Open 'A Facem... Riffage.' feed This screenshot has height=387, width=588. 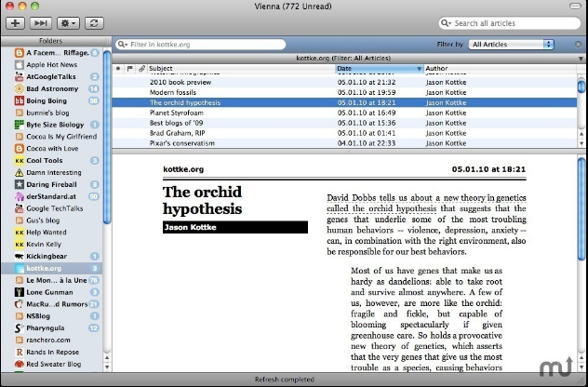pos(51,53)
